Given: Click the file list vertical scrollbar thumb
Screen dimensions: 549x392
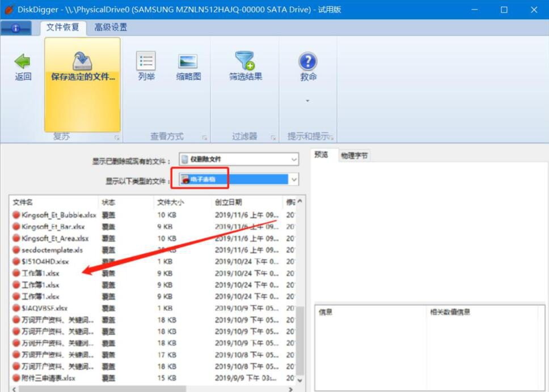Looking at the screenshot, I should [x=299, y=340].
